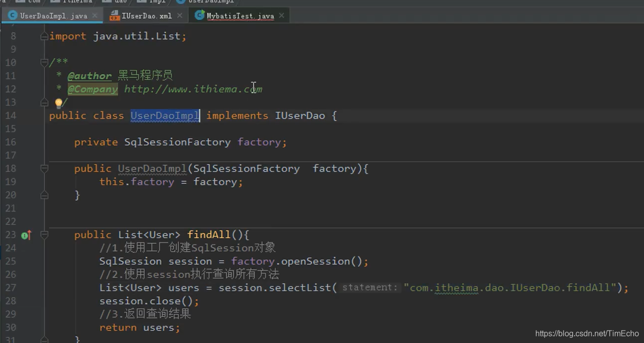Click 'List<User> users' declaration on line 27
This screenshot has height=343, width=644.
tap(149, 288)
